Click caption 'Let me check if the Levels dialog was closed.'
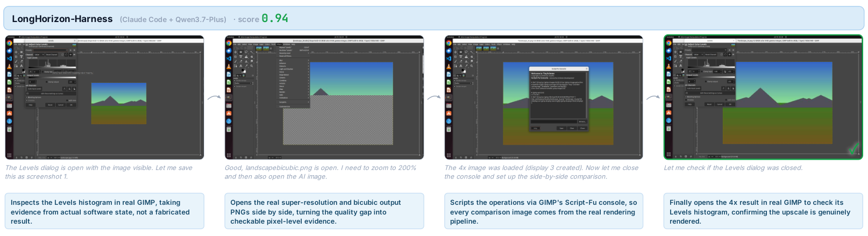This screenshot has width=868, height=236. tap(733, 168)
